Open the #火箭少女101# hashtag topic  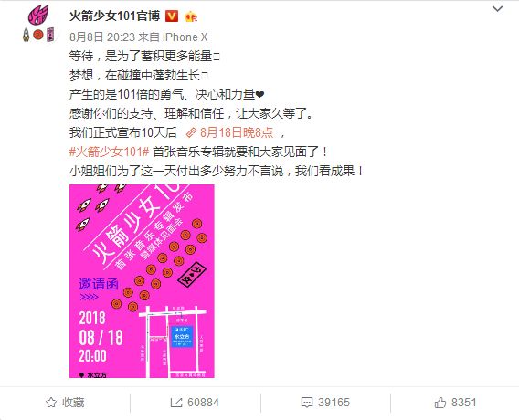point(110,152)
